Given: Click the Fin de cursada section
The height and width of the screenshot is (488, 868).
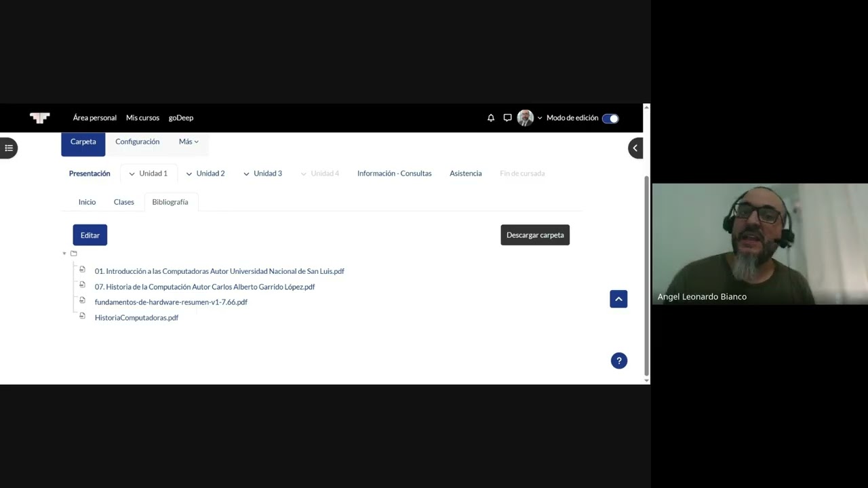Looking at the screenshot, I should pyautogui.click(x=522, y=174).
